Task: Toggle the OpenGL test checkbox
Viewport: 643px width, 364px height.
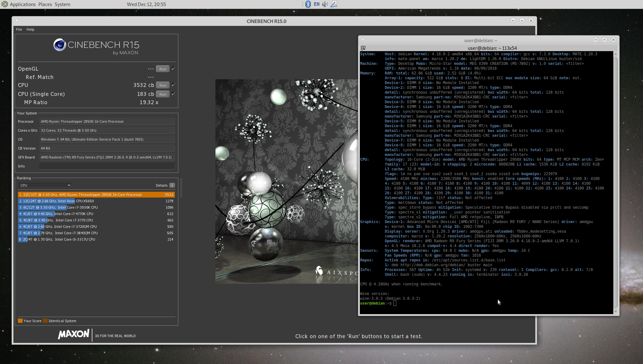Action: coord(173,68)
